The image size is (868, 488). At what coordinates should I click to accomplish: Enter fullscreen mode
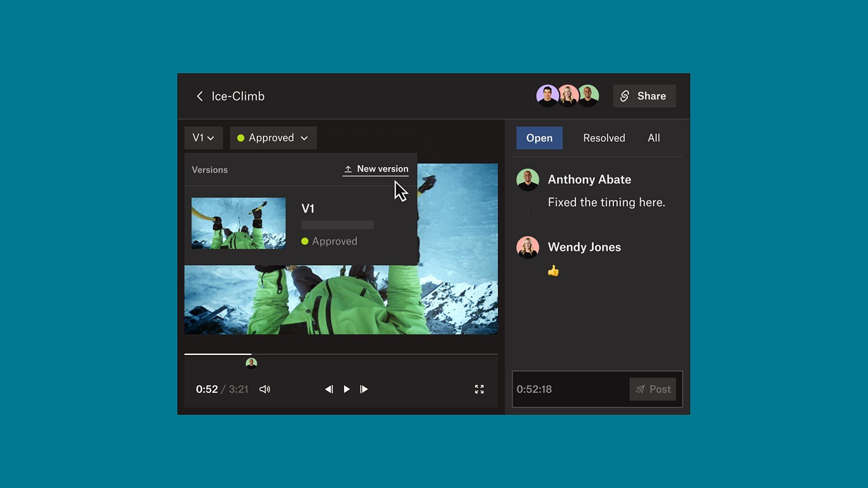(479, 389)
